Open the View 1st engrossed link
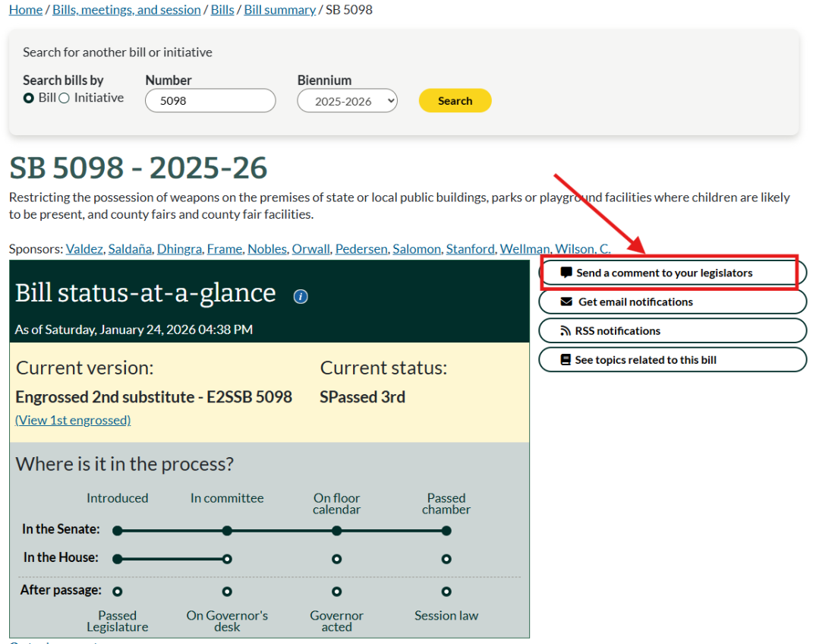This screenshot has height=644, width=813. [73, 420]
